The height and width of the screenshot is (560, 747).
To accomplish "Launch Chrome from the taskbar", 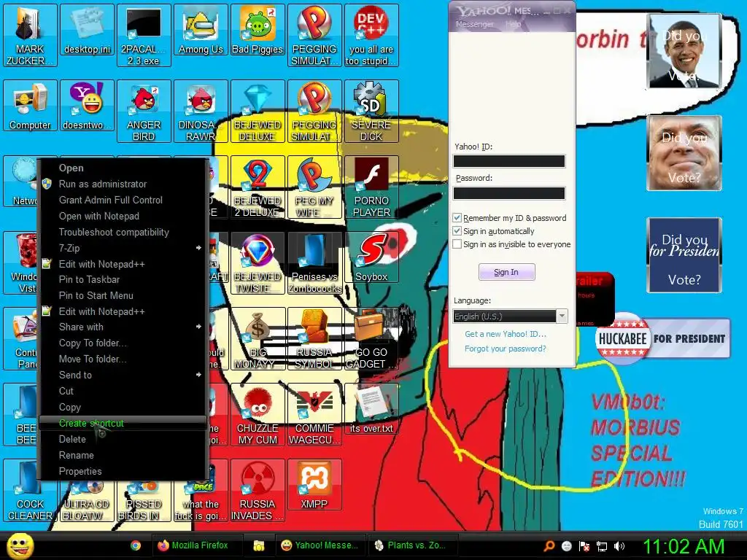I will tap(136, 545).
